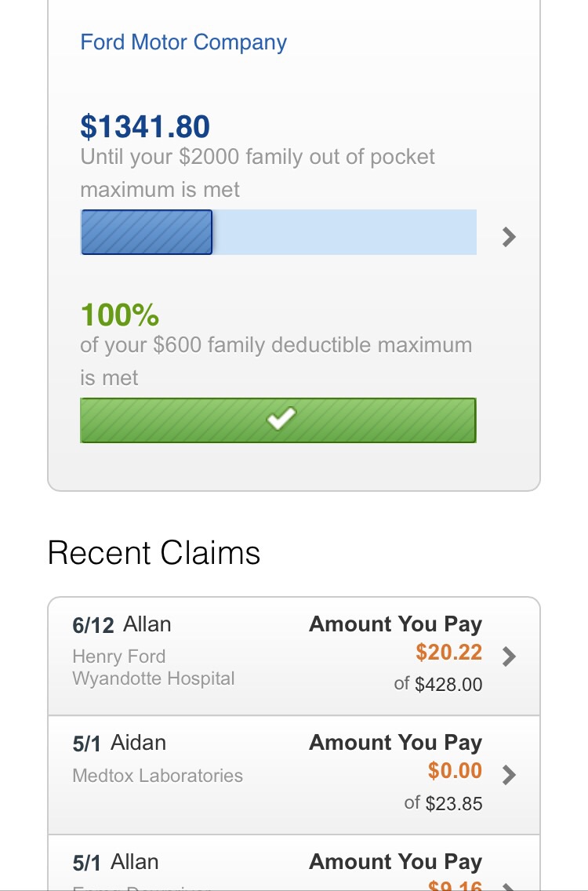The image size is (588, 891).
Task: Expand out of pocket maximum details chevron
Action: 509,236
